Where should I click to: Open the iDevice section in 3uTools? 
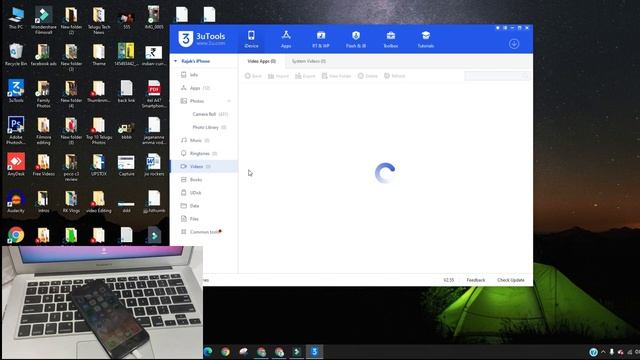pos(251,40)
